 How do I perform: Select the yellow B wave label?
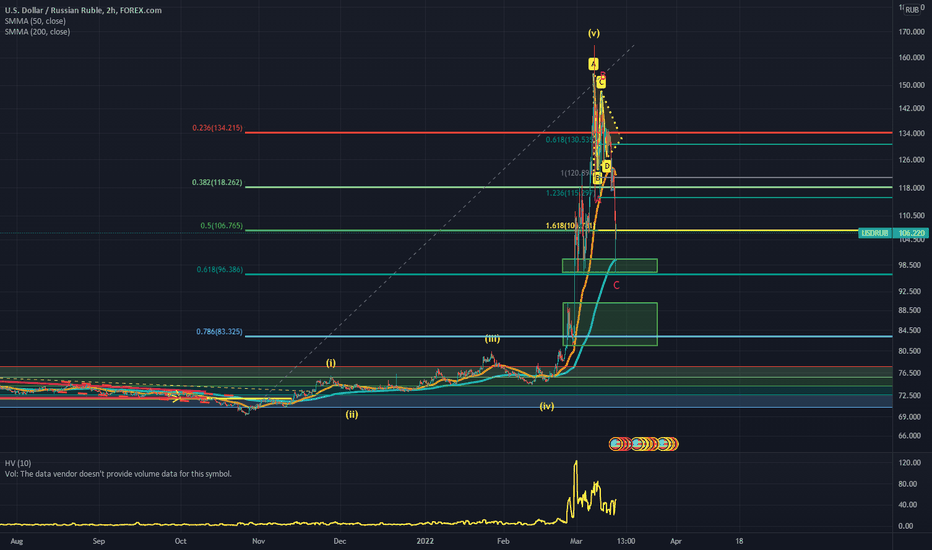pyautogui.click(x=597, y=178)
